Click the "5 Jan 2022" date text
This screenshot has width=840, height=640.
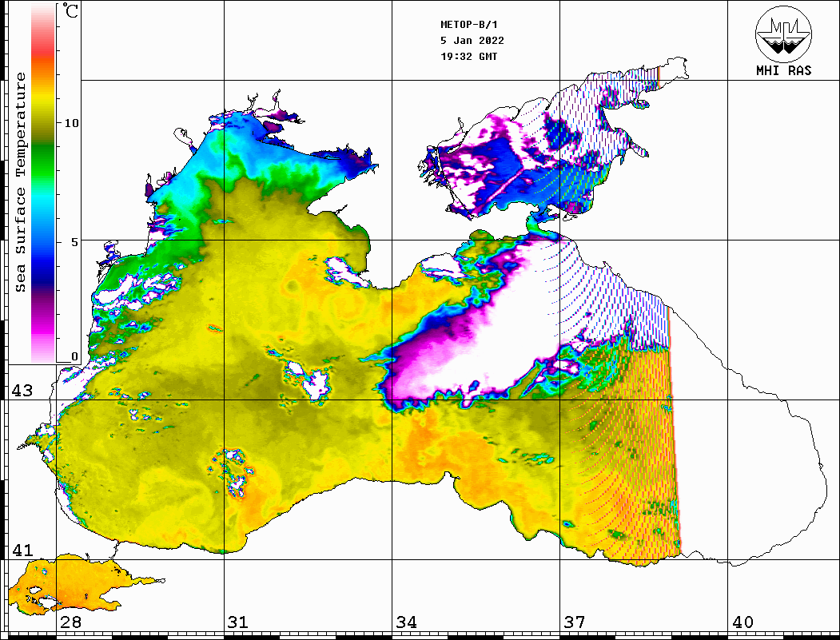click(x=472, y=41)
